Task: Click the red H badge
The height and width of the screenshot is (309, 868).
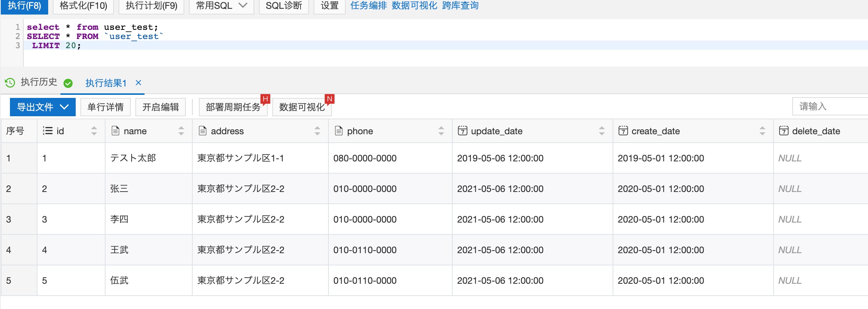Action: tap(265, 99)
